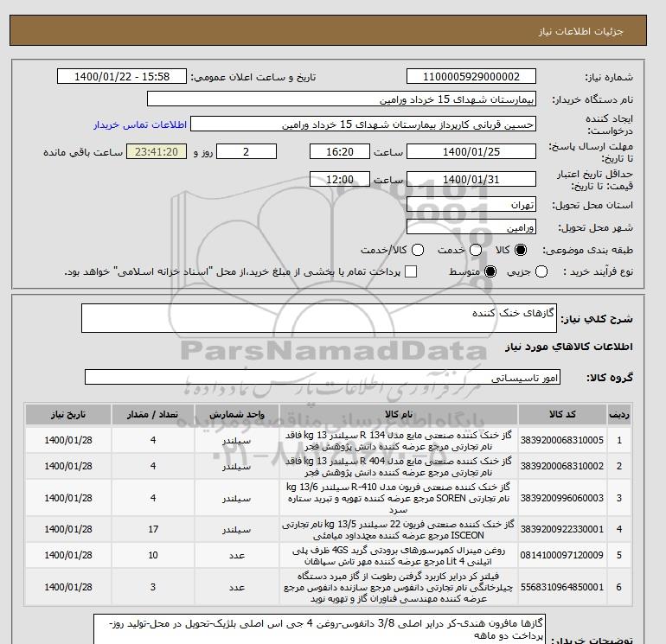Click the delivery city field ورامین
The image size is (666, 644).
[471, 227]
